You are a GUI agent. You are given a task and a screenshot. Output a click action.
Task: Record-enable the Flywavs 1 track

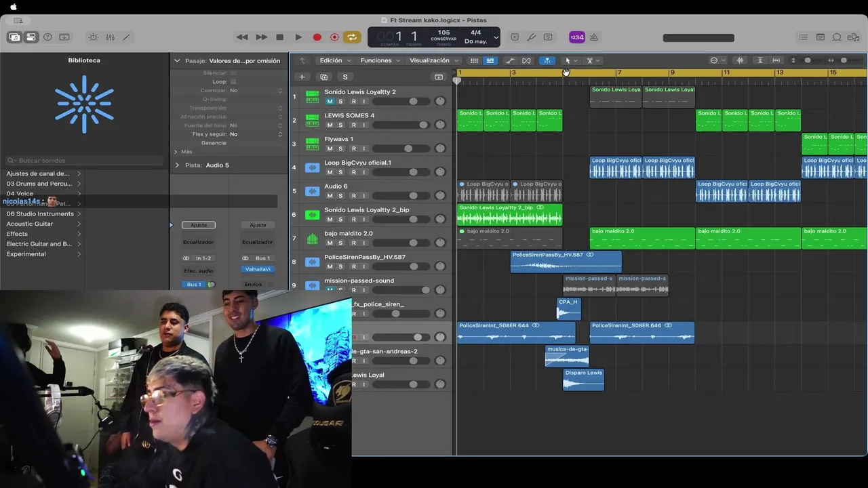coord(353,148)
